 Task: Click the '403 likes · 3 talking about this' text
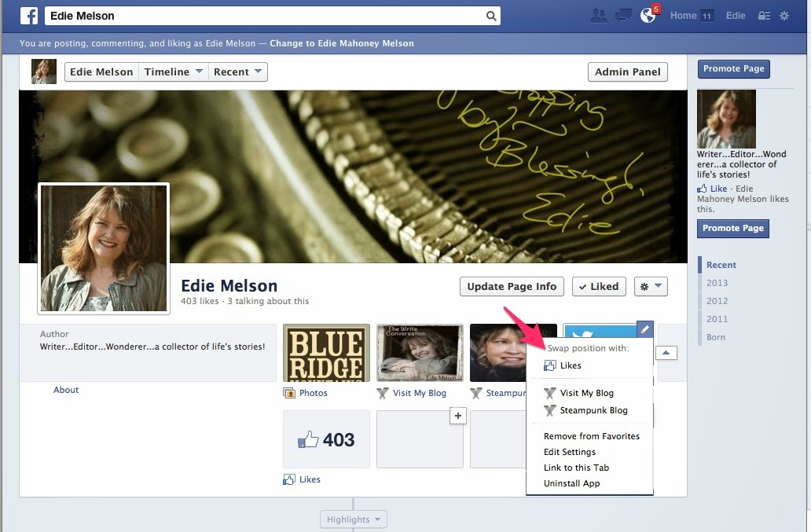tap(244, 301)
